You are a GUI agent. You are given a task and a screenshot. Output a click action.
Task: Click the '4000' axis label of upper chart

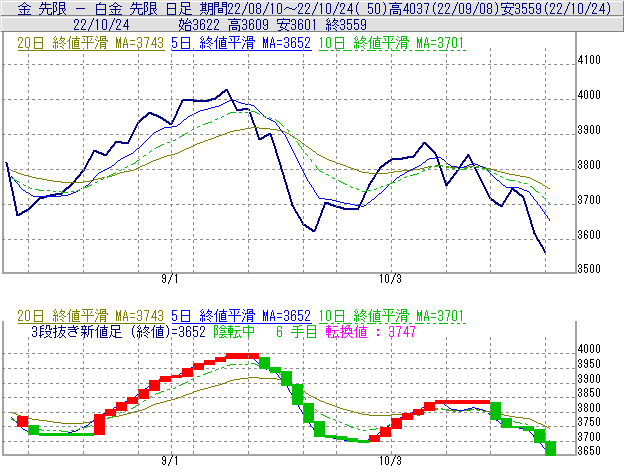[589, 95]
